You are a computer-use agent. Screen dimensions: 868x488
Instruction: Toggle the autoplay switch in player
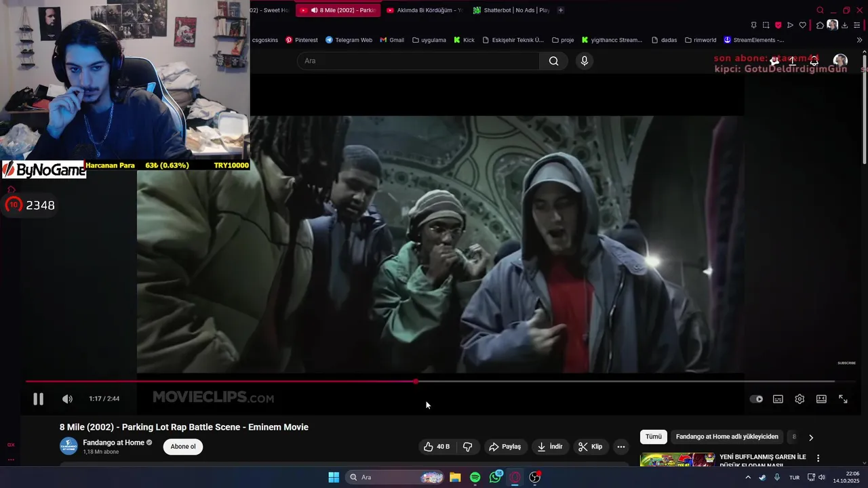[x=756, y=399]
